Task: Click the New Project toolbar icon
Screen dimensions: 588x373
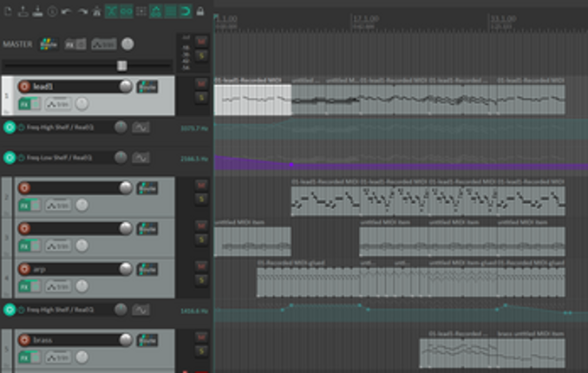Action: (x=8, y=11)
